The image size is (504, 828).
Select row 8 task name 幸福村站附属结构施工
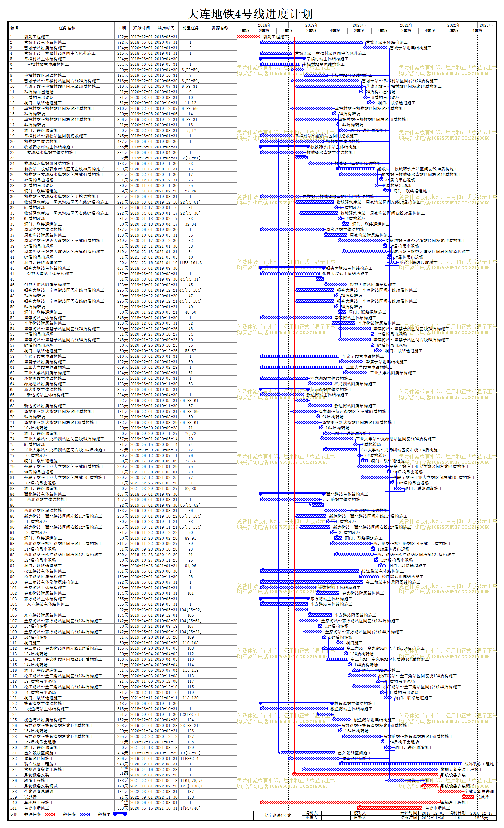(45, 75)
